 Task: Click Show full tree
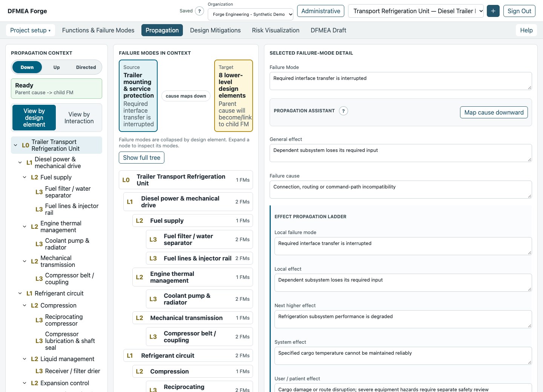click(141, 158)
